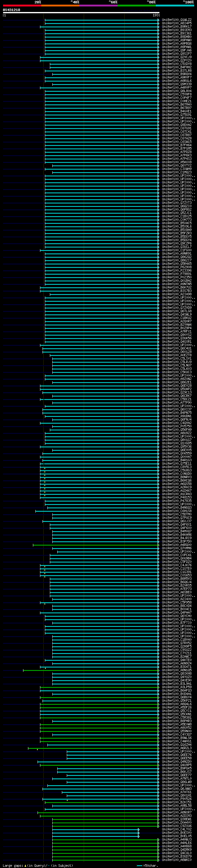Select hit label UniRef100_B6TM40

[176, 104]
